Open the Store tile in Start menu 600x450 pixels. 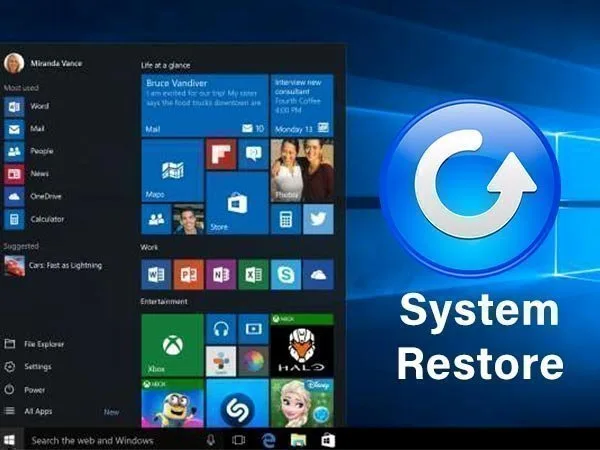pos(237,202)
